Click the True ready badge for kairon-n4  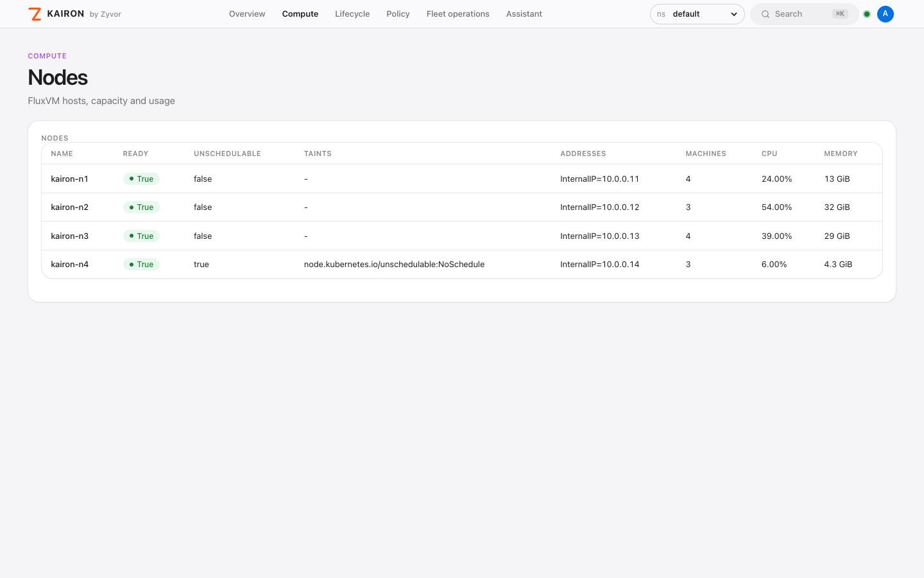click(141, 264)
